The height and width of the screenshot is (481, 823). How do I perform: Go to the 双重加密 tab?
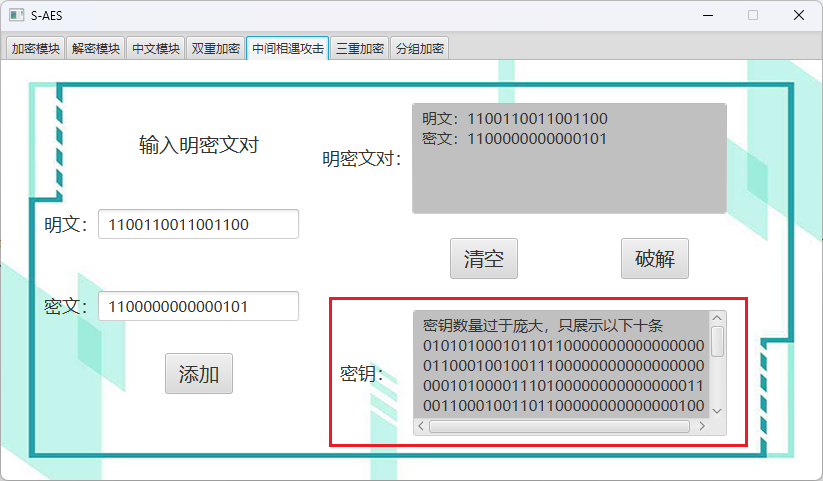coord(216,48)
